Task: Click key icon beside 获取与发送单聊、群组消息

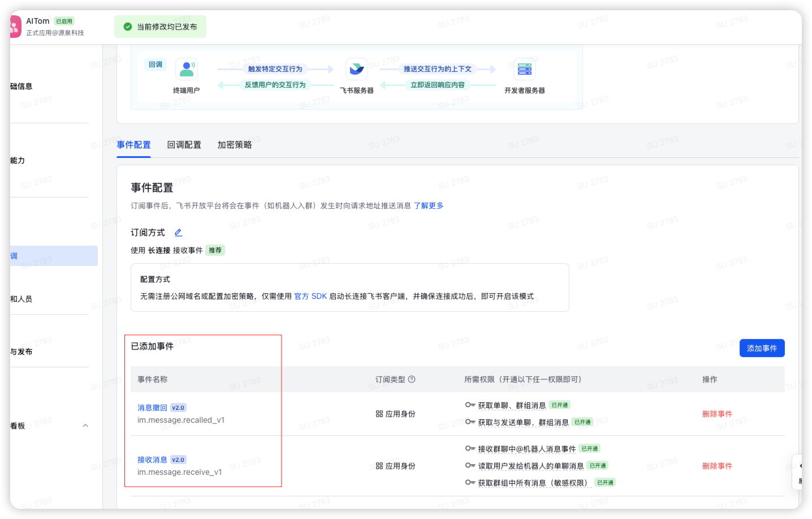Action: (x=470, y=422)
